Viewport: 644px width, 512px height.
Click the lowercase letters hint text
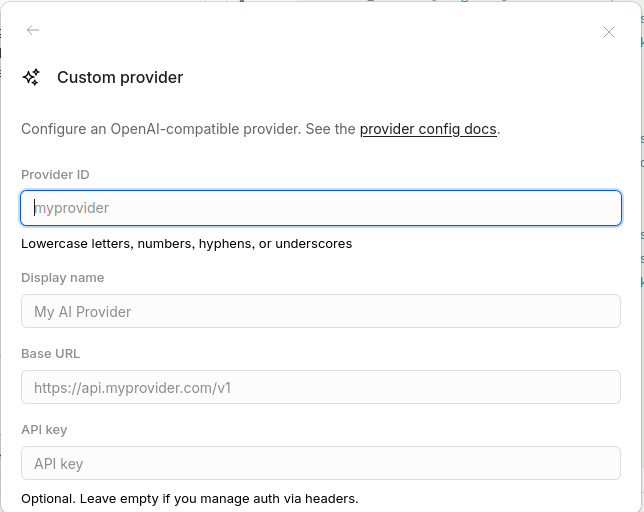[186, 243]
